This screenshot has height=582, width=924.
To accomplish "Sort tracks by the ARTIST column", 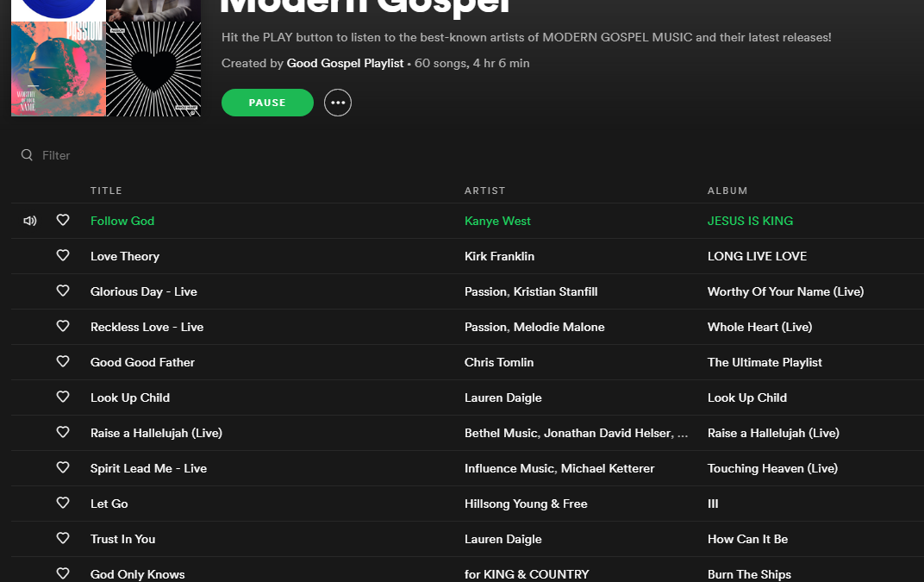I will pos(485,191).
